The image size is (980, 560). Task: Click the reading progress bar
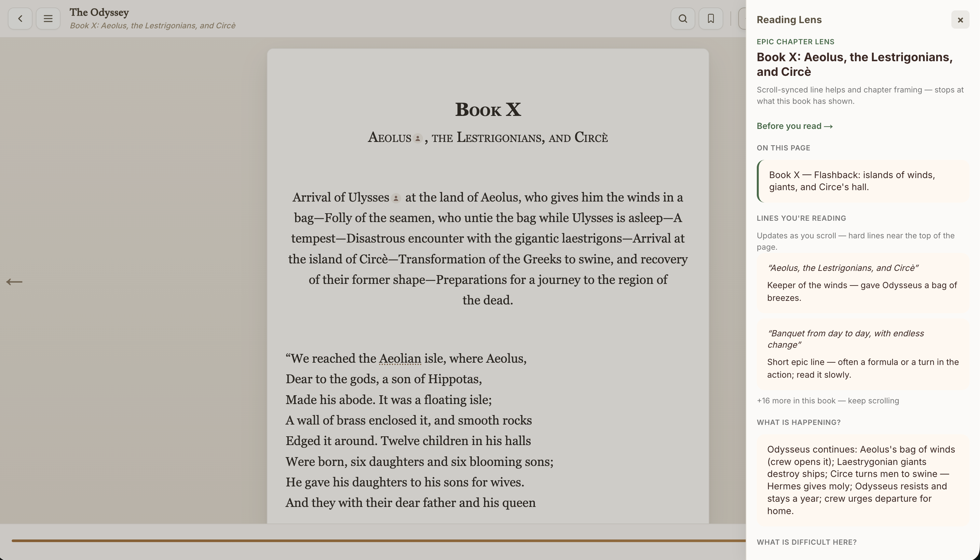[378, 540]
